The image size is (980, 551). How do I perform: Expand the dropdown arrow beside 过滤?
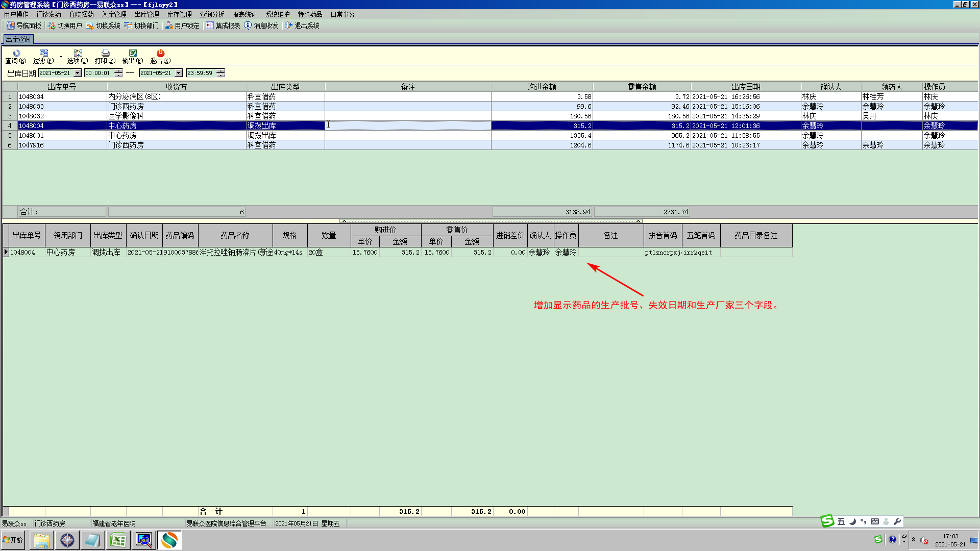[61, 56]
